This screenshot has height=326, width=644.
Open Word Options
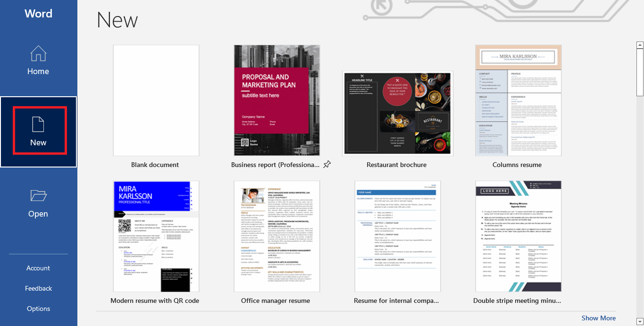(x=38, y=309)
